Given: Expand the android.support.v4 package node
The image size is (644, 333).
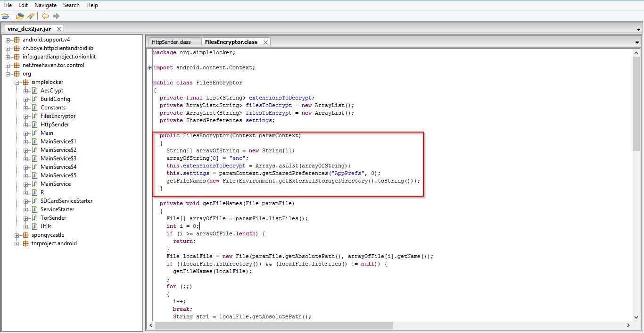Looking at the screenshot, I should pos(8,40).
